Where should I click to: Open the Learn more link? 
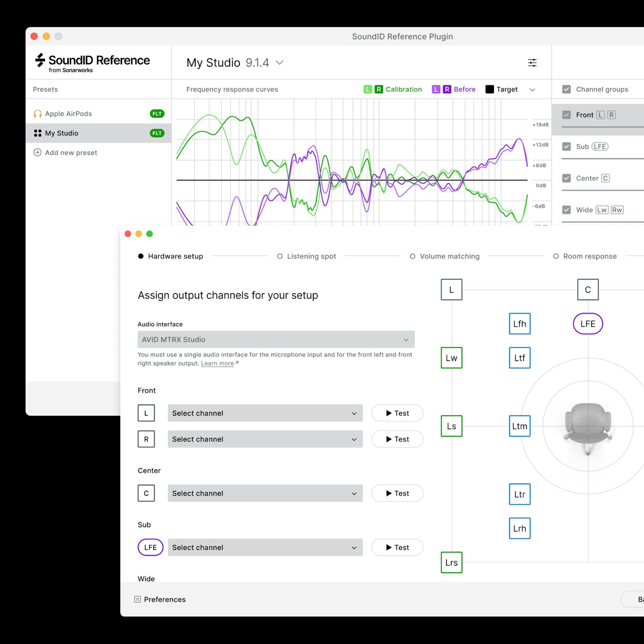pos(217,363)
